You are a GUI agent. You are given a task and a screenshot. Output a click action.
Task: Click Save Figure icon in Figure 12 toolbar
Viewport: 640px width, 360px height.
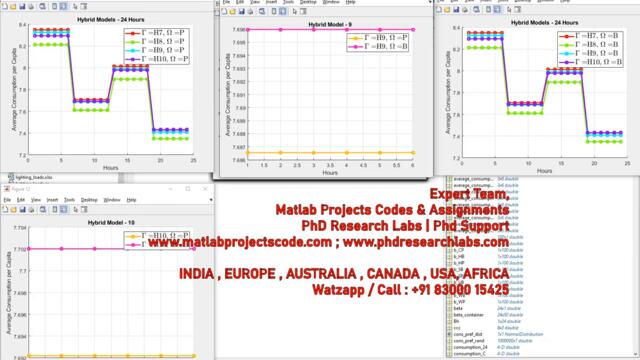[x=22, y=209]
